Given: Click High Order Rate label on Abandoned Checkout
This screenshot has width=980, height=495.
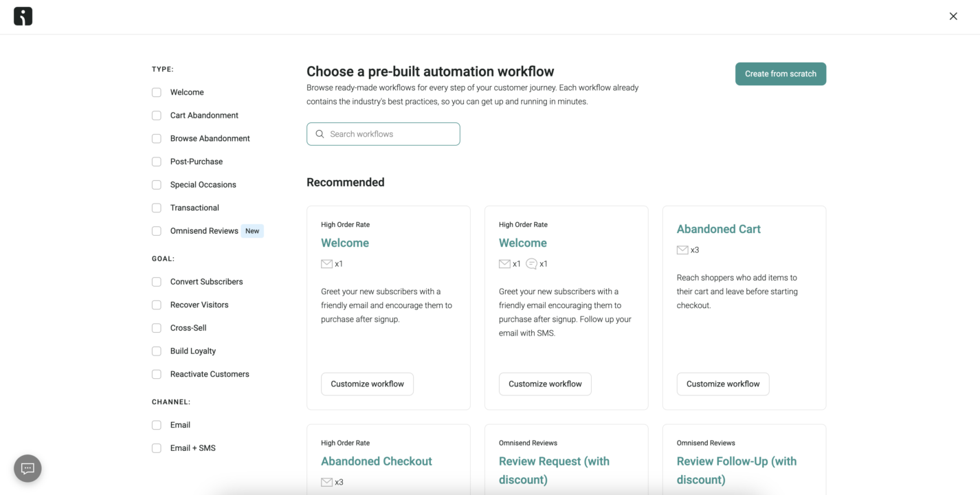Looking at the screenshot, I should click(x=345, y=443).
